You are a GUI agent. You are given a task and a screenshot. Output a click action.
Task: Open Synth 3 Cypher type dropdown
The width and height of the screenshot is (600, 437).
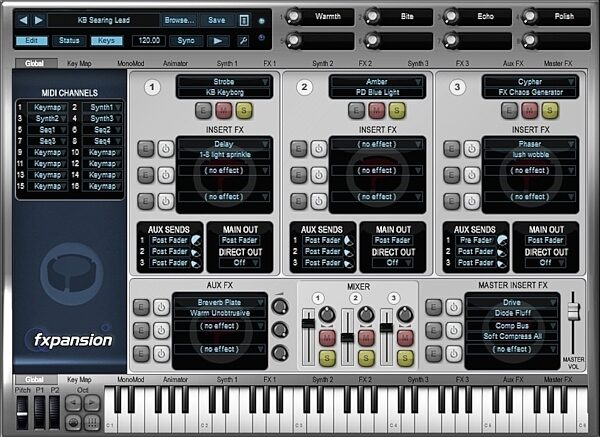click(530, 82)
